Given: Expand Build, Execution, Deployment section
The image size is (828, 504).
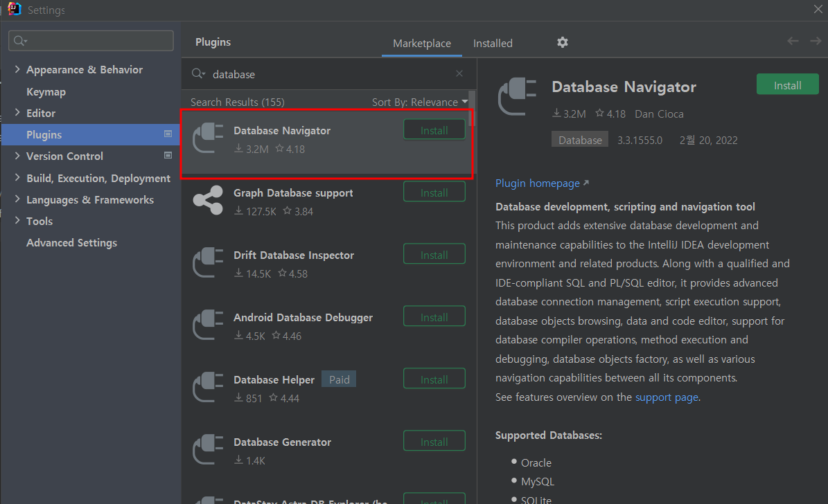Looking at the screenshot, I should point(17,178).
